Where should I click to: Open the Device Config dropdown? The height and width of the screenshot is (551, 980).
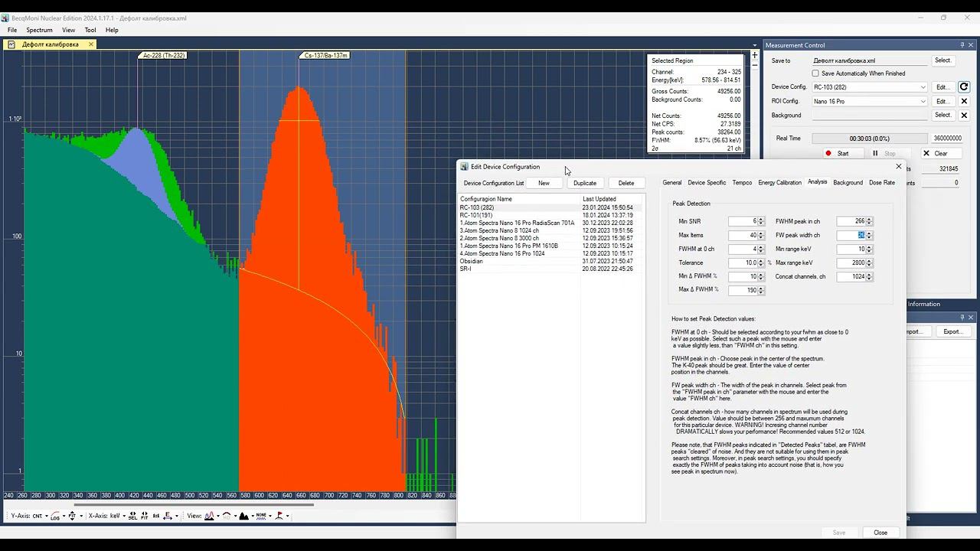[x=923, y=87]
